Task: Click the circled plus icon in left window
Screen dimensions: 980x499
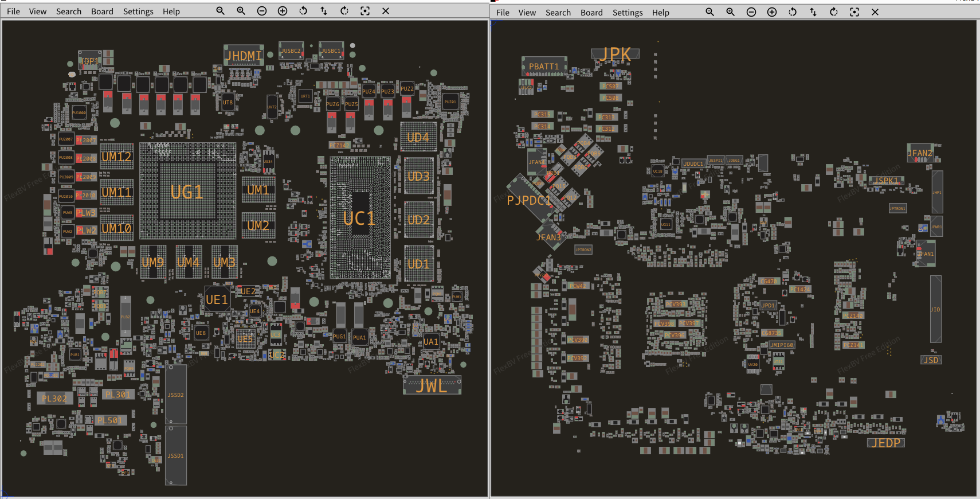Action: click(x=283, y=11)
